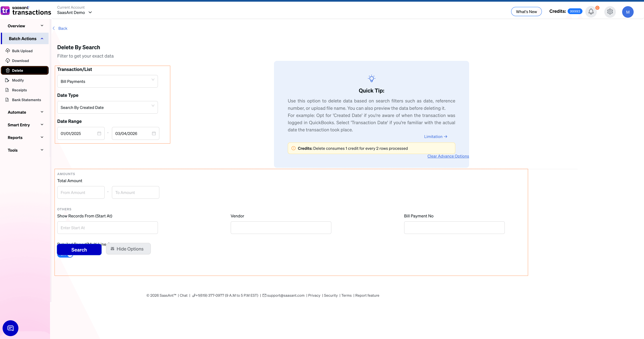644x339 pixels.
Task: Click the Delete trash icon in sidebar
Action: (x=8, y=70)
